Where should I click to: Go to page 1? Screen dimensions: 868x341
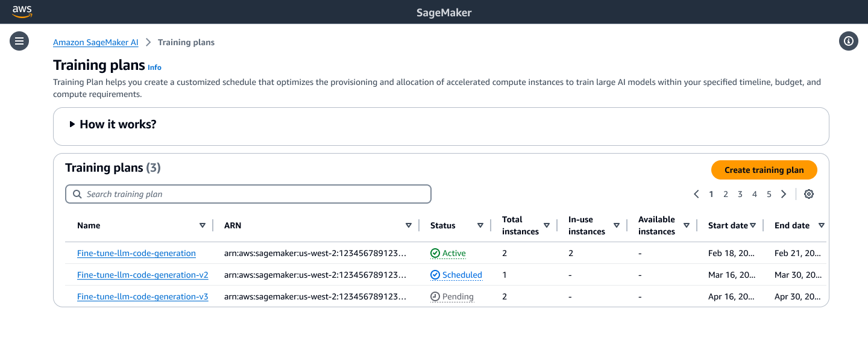pyautogui.click(x=711, y=194)
